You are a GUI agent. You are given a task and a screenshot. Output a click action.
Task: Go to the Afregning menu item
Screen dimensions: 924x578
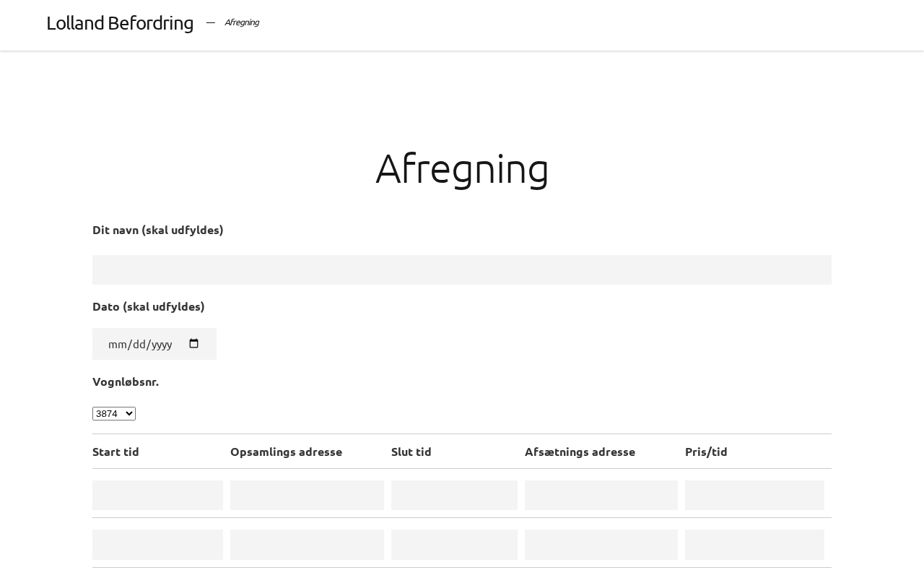pyautogui.click(x=241, y=22)
